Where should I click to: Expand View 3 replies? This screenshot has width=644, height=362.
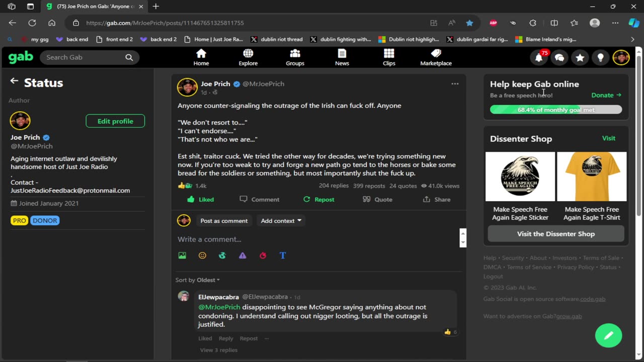pos(218,350)
